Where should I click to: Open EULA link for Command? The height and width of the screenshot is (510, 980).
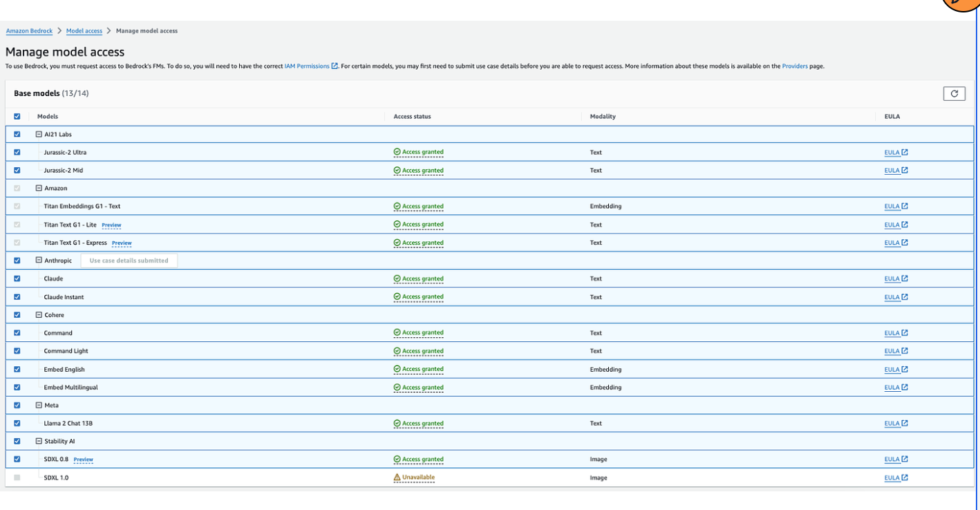(896, 332)
